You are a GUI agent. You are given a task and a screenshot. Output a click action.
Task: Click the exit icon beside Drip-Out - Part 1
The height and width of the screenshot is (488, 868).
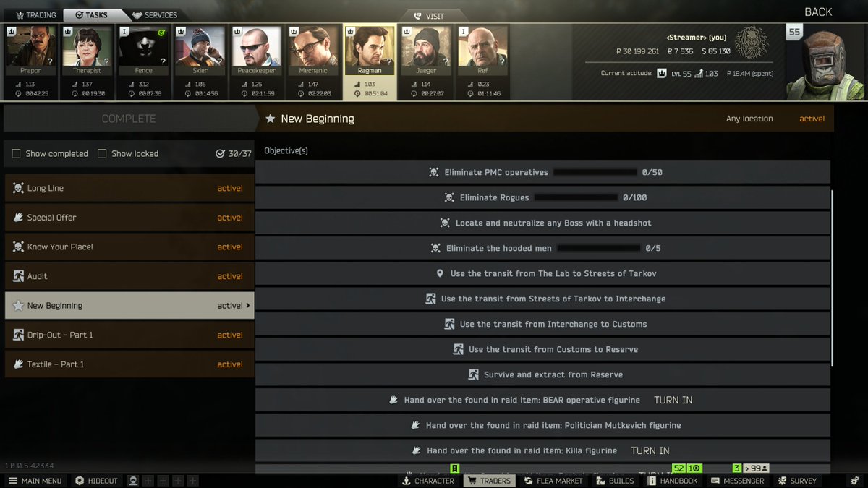pos(18,335)
